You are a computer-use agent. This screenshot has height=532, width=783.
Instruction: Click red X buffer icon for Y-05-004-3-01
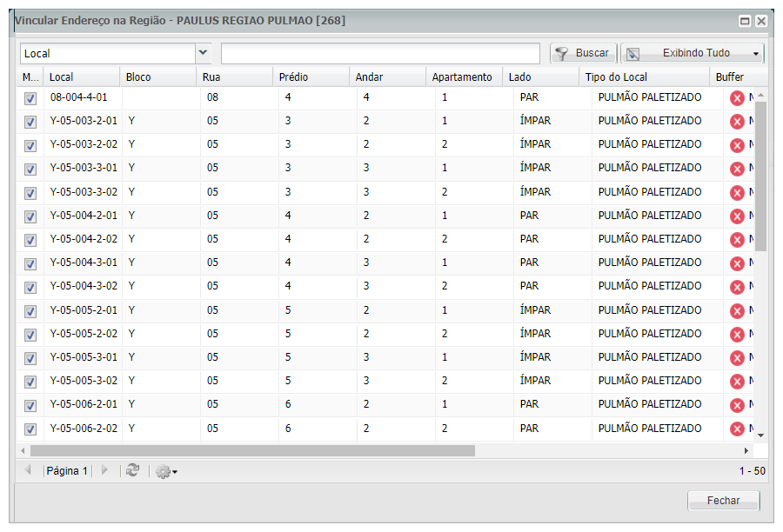click(x=737, y=263)
